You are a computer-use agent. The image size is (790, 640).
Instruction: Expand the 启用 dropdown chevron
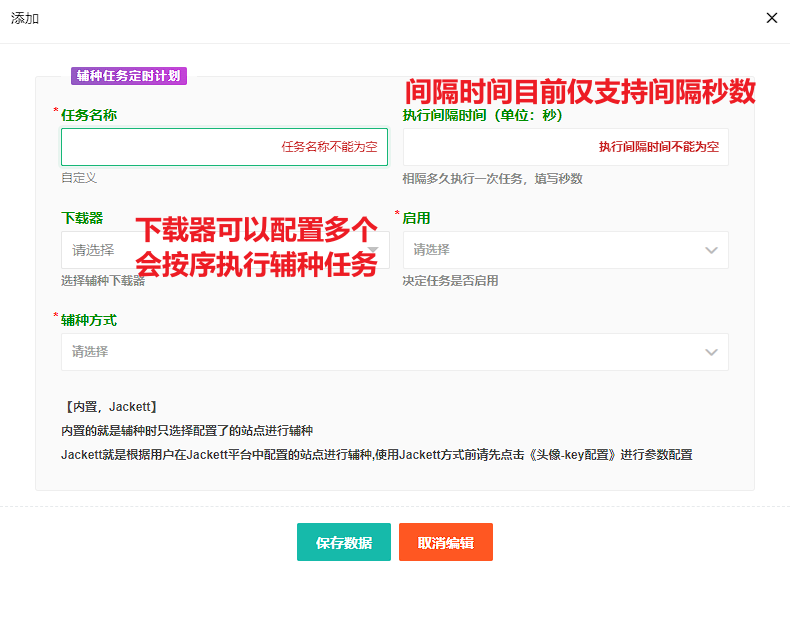(711, 250)
